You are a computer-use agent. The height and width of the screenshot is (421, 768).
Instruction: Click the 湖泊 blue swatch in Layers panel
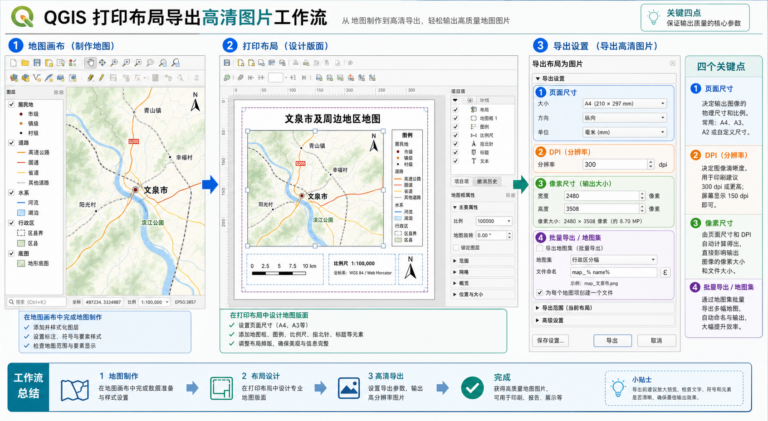pos(21,213)
